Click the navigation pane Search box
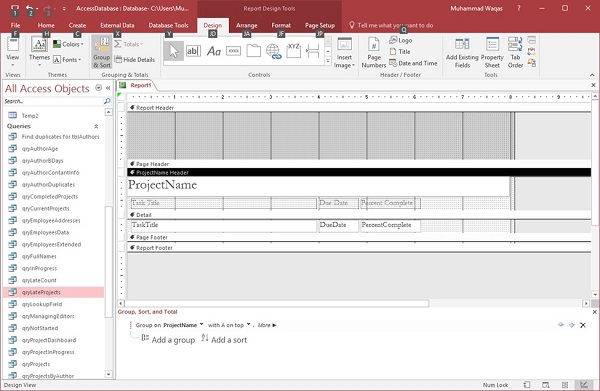Image resolution: width=600 pixels, height=391 pixels. point(54,101)
